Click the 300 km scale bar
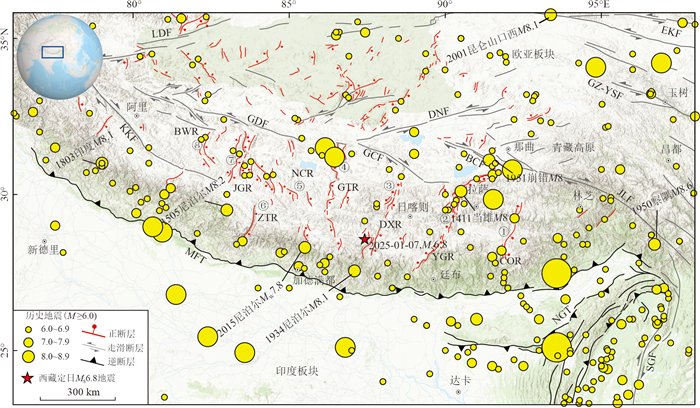 pyautogui.click(x=78, y=398)
